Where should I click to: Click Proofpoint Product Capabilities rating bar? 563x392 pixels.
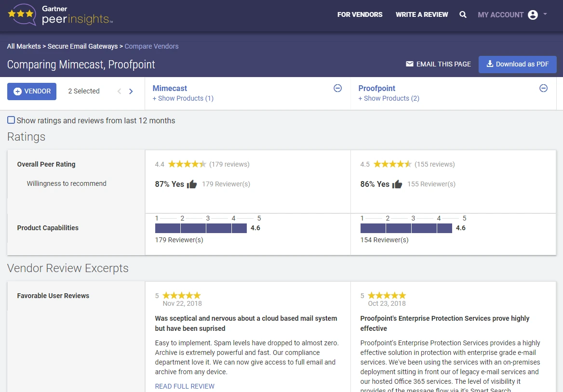(406, 228)
